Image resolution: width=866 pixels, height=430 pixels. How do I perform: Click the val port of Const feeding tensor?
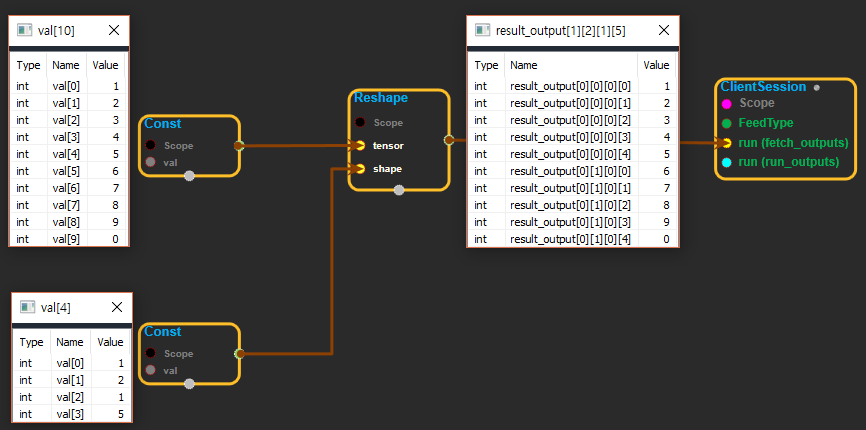[151, 162]
